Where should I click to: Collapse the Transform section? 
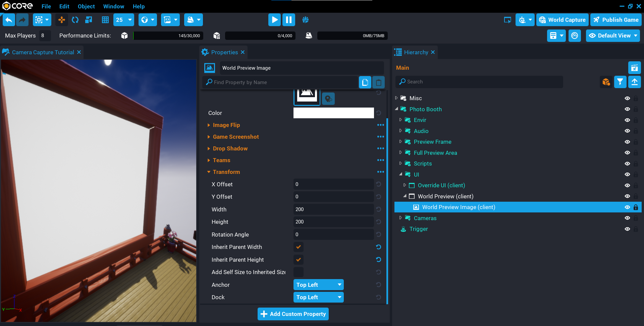[209, 172]
